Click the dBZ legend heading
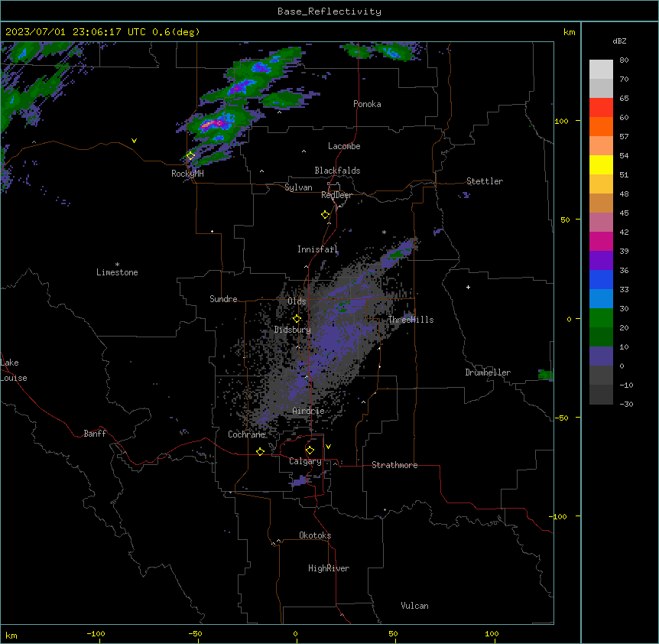The height and width of the screenshot is (644, 659). point(619,41)
